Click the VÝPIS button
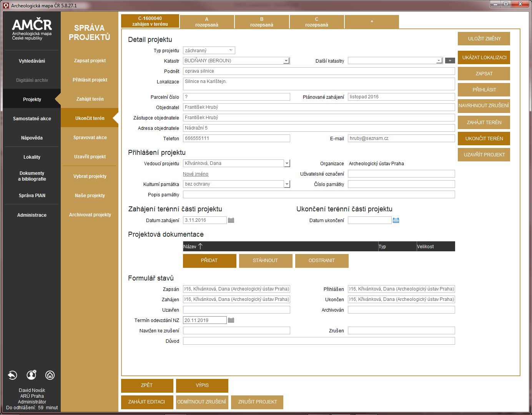 coord(202,385)
